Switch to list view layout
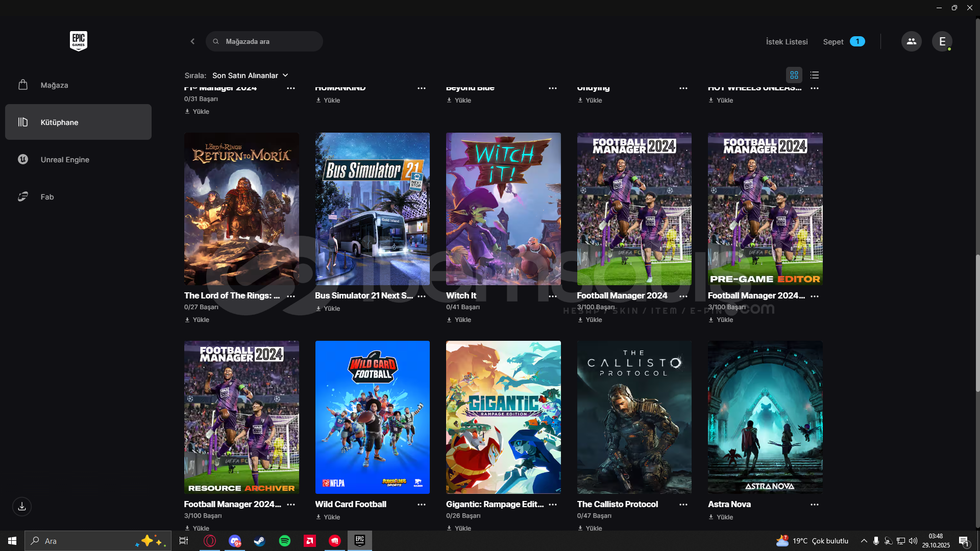The height and width of the screenshot is (551, 980). click(x=815, y=75)
